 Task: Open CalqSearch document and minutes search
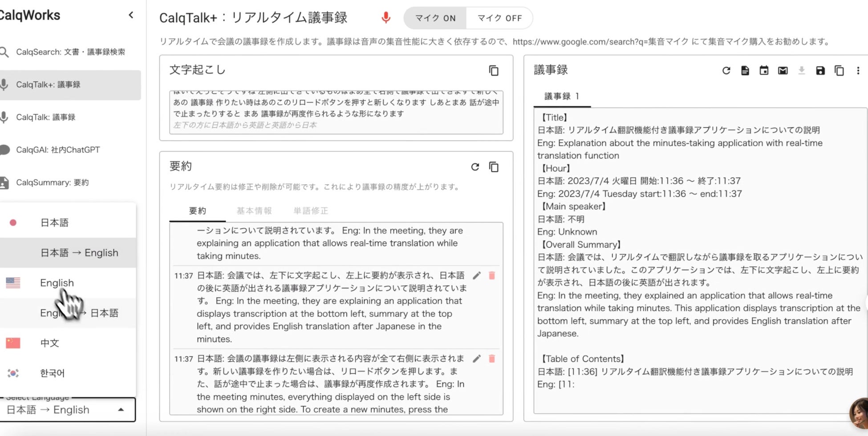tap(70, 52)
